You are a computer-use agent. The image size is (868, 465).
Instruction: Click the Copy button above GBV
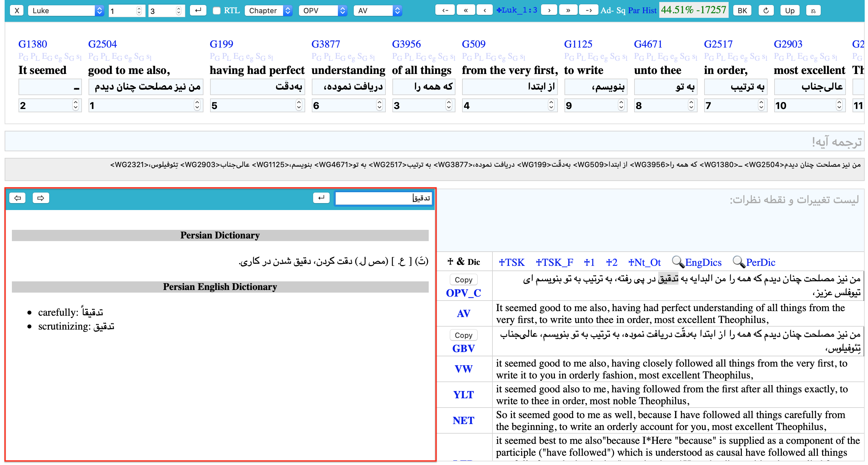[x=463, y=335]
